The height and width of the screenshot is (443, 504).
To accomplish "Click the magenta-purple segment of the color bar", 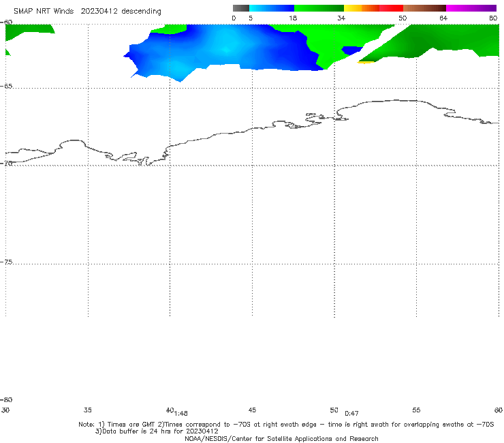I will tap(471, 8).
